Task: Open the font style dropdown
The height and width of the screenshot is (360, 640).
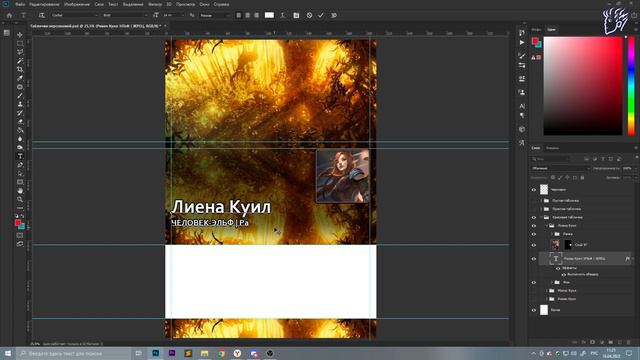Action: pos(124,15)
